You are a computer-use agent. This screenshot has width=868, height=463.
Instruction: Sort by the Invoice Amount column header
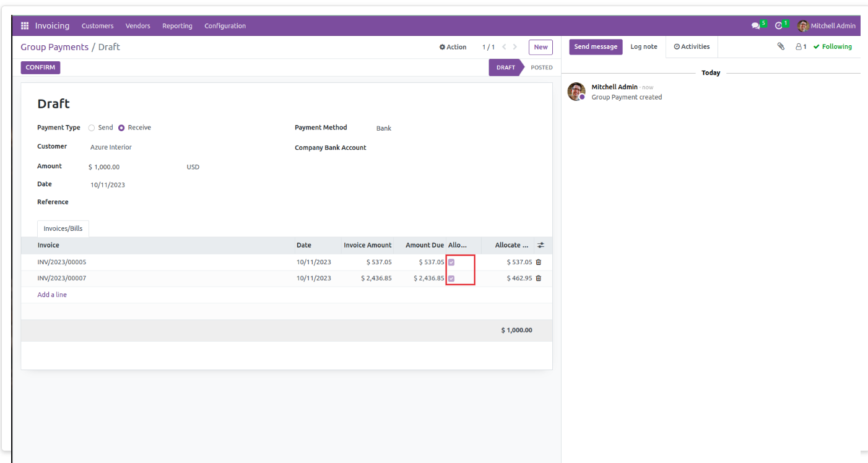[368, 245]
